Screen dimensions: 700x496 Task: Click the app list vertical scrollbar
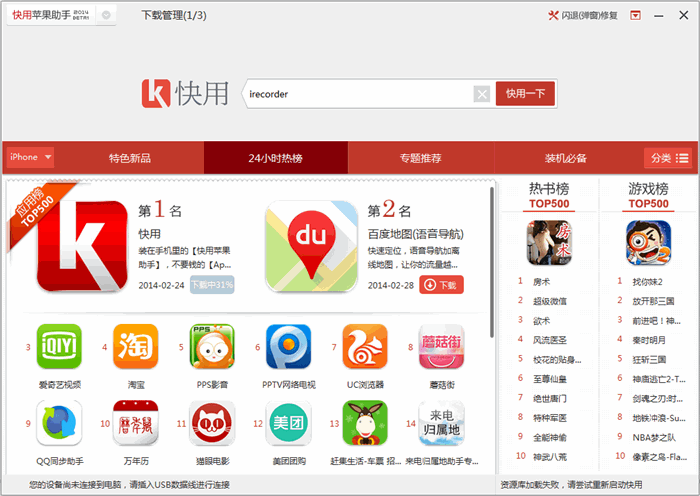point(492,263)
